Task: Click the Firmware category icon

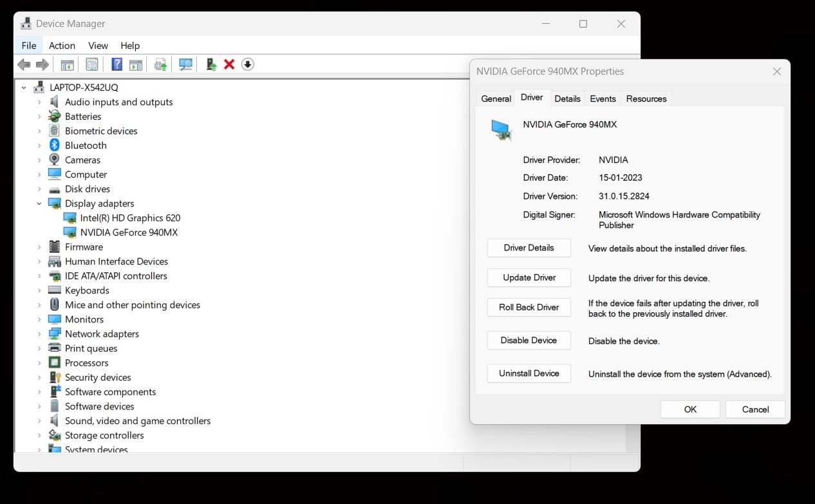Action: point(55,247)
